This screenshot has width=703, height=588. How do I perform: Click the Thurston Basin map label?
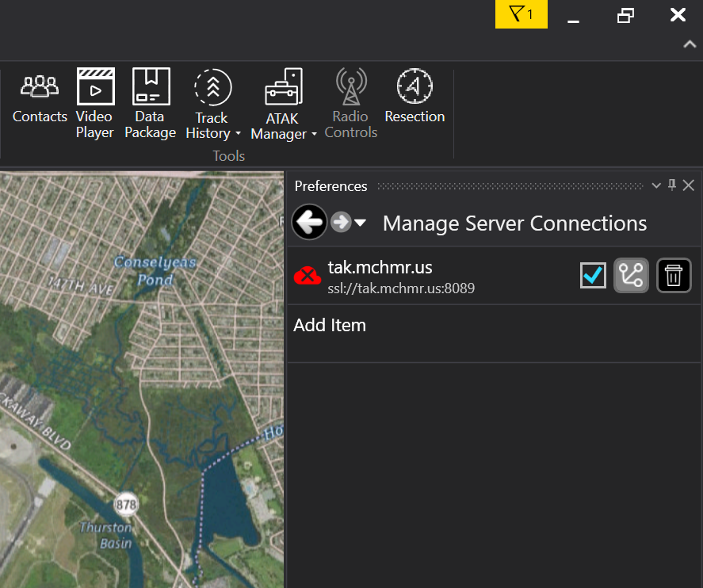(106, 535)
